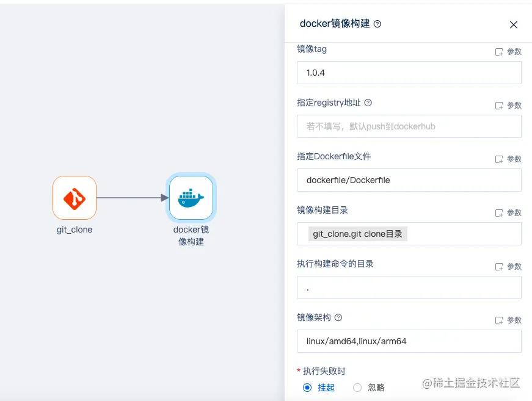Focus the 镜像tag field containing 1.0.4
The width and height of the screenshot is (532, 401).
(x=409, y=73)
